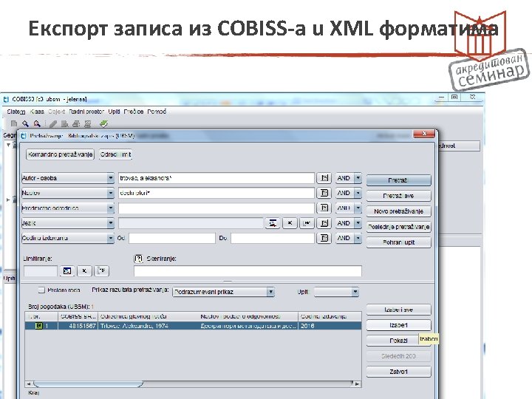Open the Naslov field selector dropdown
Image resolution: width=532 pixels, height=399 pixels.
click(111, 193)
